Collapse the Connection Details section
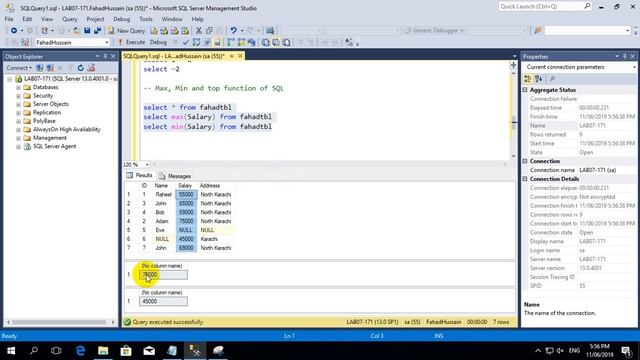The image size is (640, 360). [525, 179]
